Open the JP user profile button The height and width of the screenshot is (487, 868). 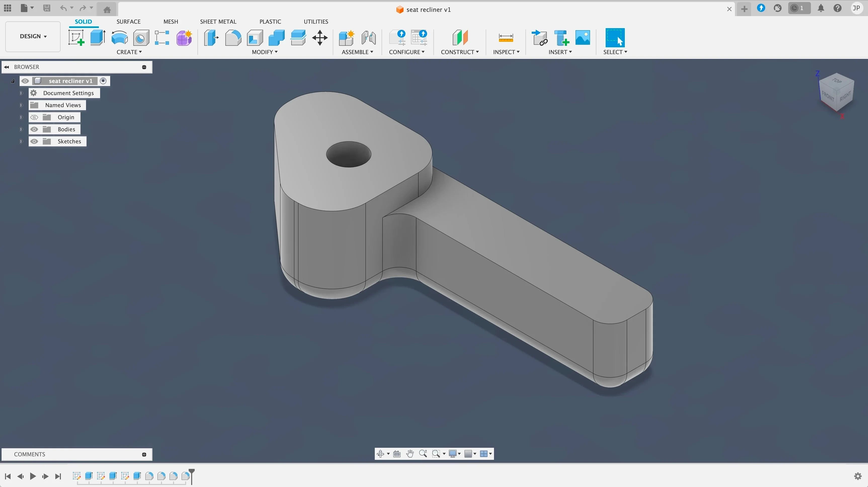tap(856, 8)
